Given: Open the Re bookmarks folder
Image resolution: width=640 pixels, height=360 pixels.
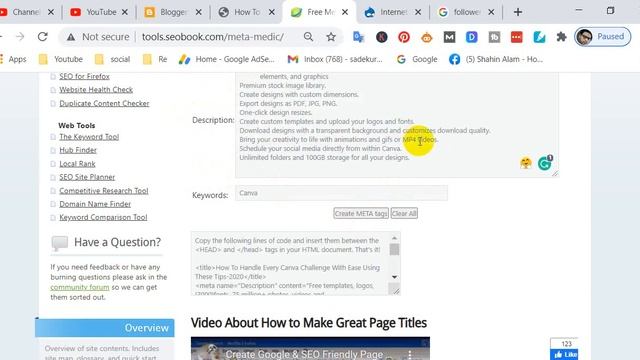Looking at the screenshot, I should [x=155, y=59].
